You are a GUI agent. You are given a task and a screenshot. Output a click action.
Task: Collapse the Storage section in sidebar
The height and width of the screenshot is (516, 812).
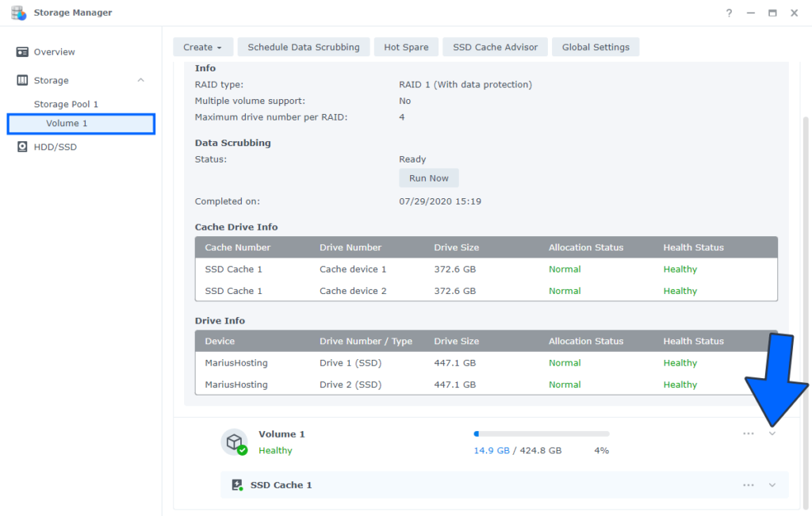click(141, 81)
